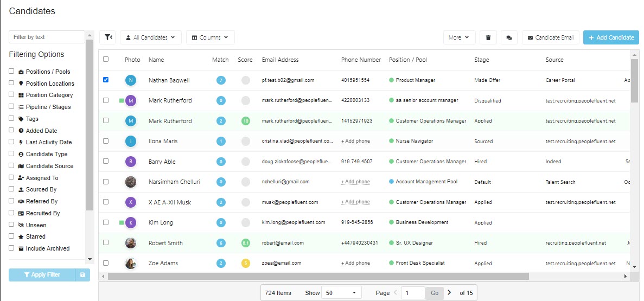This screenshot has width=644, height=301.
Task: Enable the Positions / Pools filter checkbox
Action: (11, 72)
